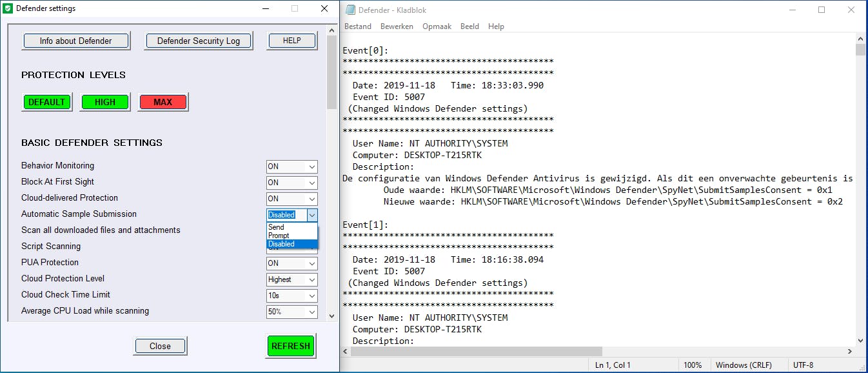Click the 'UTF-8' encoding status entry
Screen dimensions: 868x373
click(804, 365)
